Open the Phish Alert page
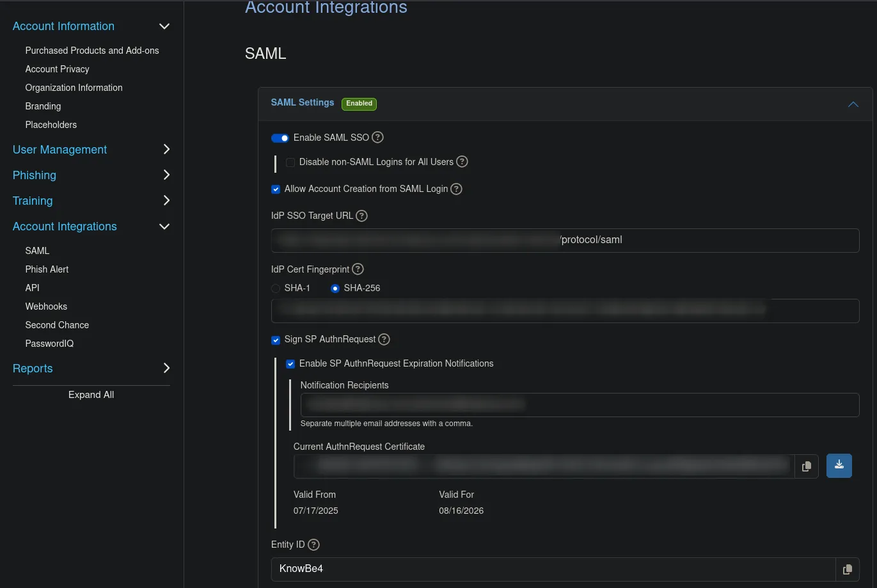This screenshot has height=588, width=877. 47,269
